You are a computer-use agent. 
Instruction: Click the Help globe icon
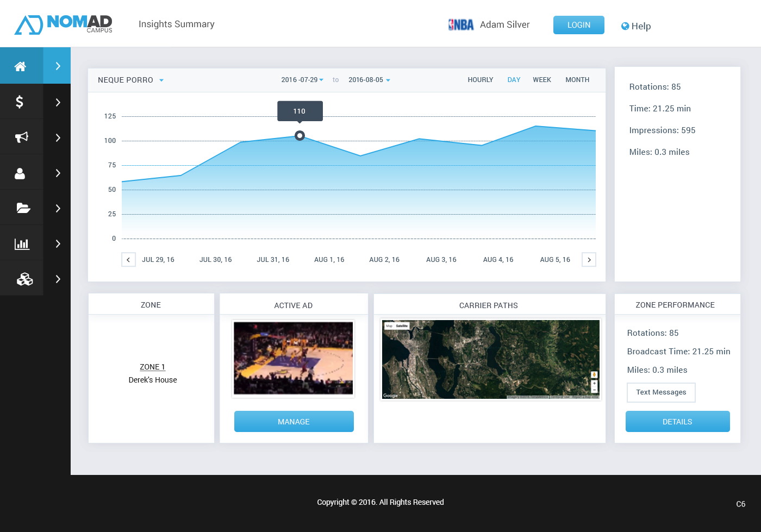tap(625, 26)
